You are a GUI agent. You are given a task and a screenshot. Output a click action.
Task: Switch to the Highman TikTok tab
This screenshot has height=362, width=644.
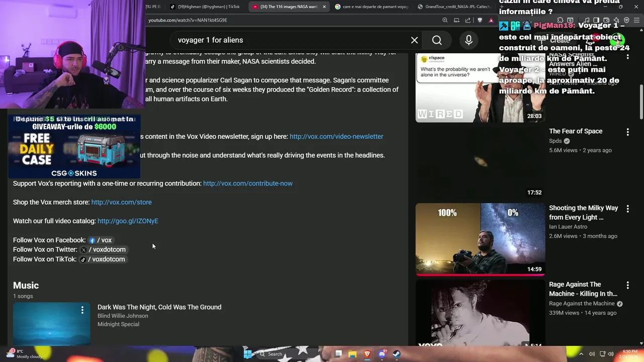tap(205, 7)
